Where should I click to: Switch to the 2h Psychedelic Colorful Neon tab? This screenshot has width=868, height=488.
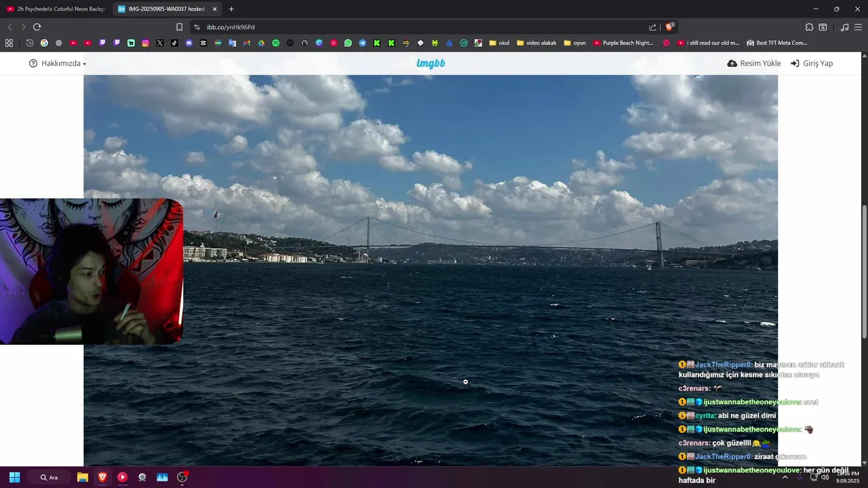click(x=56, y=9)
